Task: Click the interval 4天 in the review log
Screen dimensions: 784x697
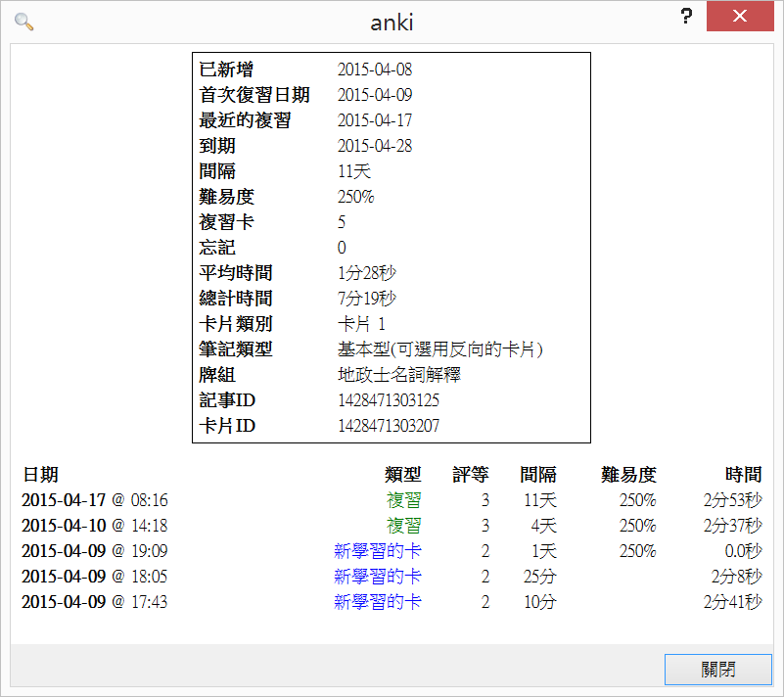Action: (x=543, y=526)
